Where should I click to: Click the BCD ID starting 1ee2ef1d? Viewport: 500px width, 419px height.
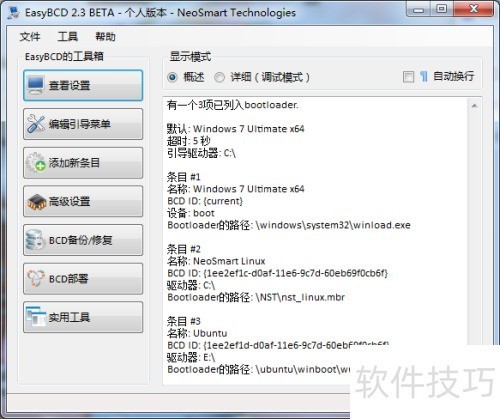click(278, 345)
